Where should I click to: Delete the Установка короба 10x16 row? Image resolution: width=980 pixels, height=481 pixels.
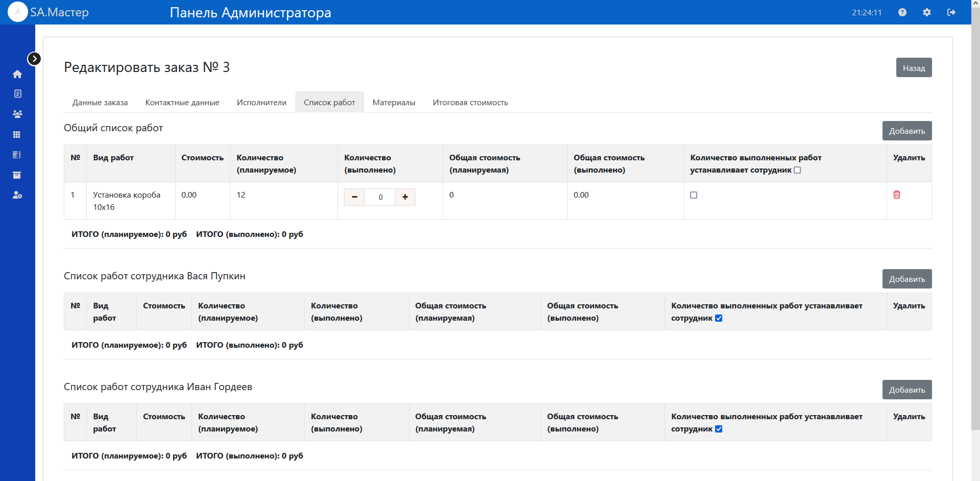897,195
